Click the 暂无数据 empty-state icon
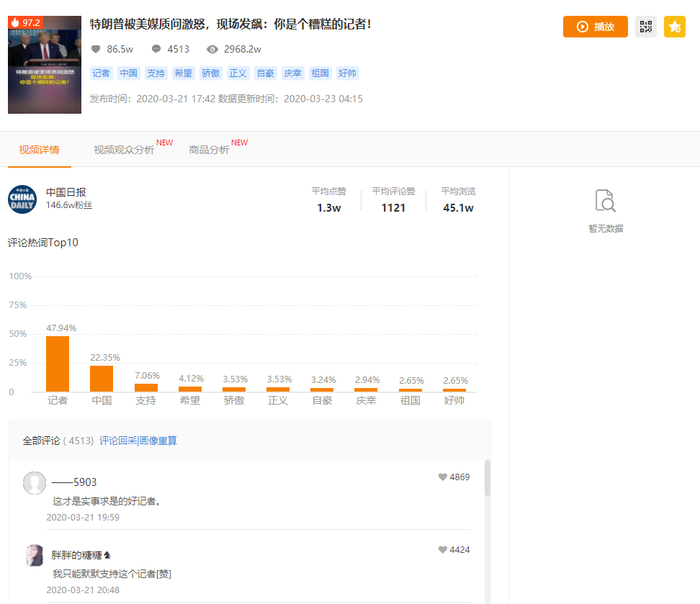 pos(606,200)
